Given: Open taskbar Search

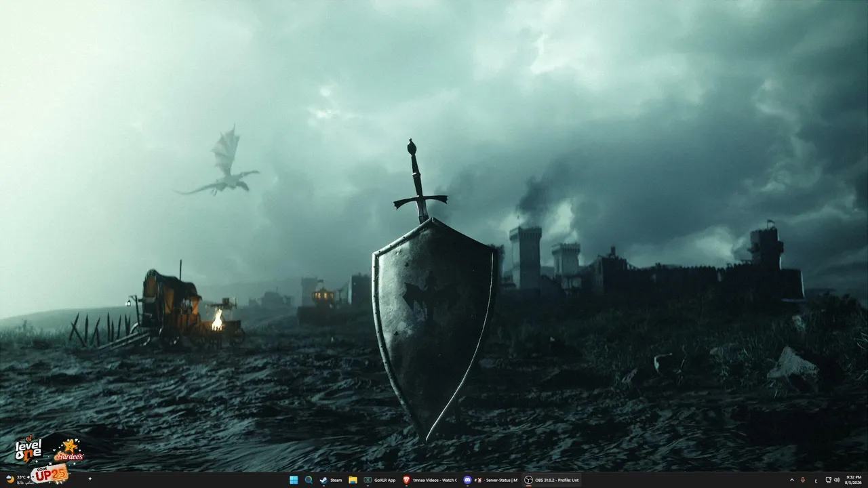Looking at the screenshot, I should coord(309,480).
